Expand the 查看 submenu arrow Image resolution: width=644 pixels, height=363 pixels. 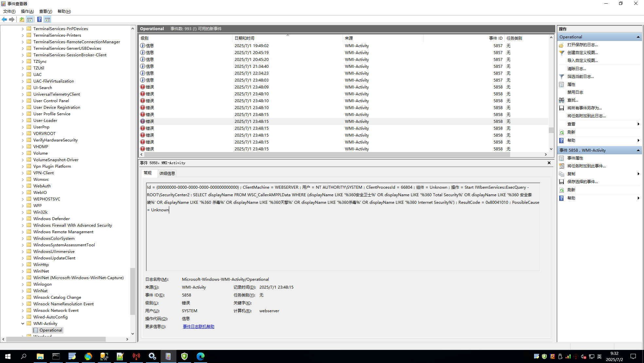[638, 124]
